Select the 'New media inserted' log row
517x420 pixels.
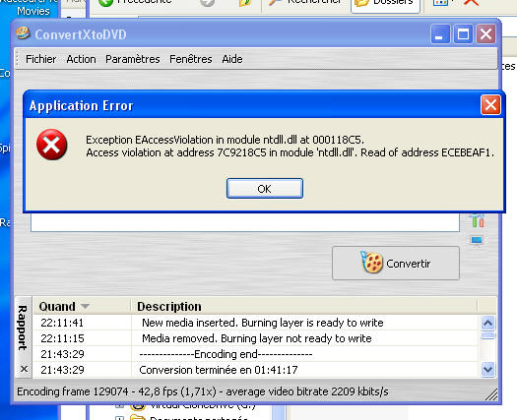256,323
